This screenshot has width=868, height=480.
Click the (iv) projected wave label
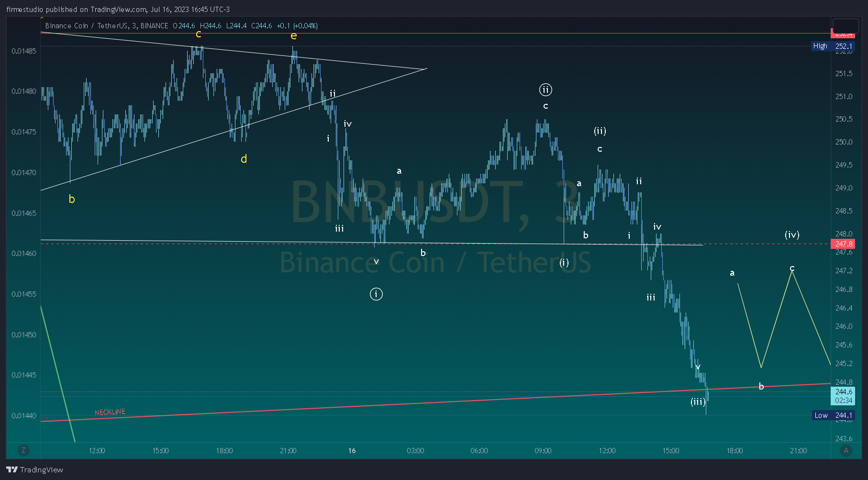792,234
